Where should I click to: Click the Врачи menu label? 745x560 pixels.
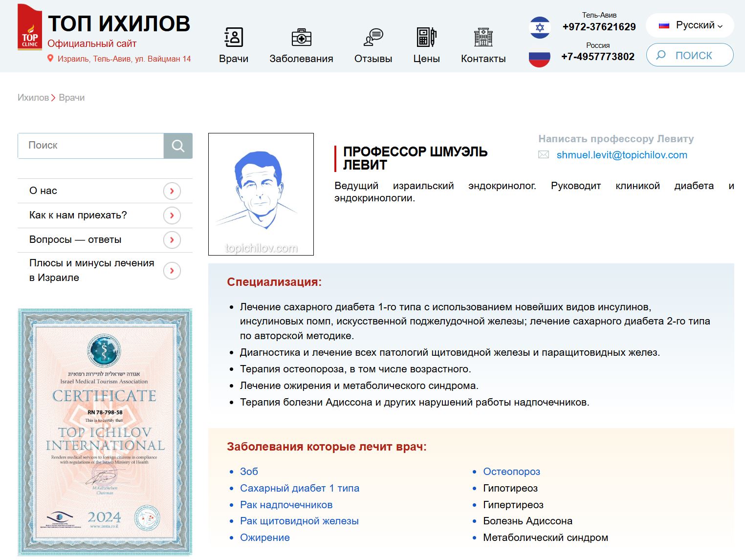coord(234,59)
